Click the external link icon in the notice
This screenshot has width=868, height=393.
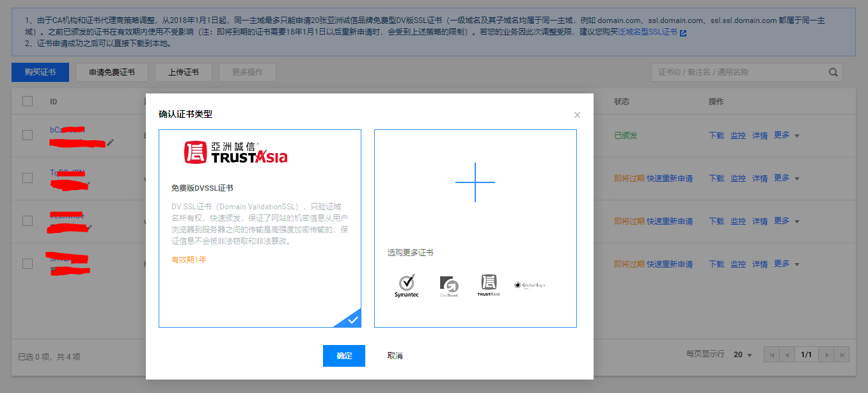click(x=683, y=33)
